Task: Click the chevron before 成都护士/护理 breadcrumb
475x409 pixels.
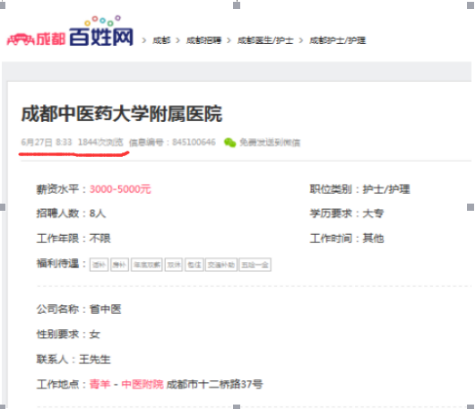Action: pos(301,40)
